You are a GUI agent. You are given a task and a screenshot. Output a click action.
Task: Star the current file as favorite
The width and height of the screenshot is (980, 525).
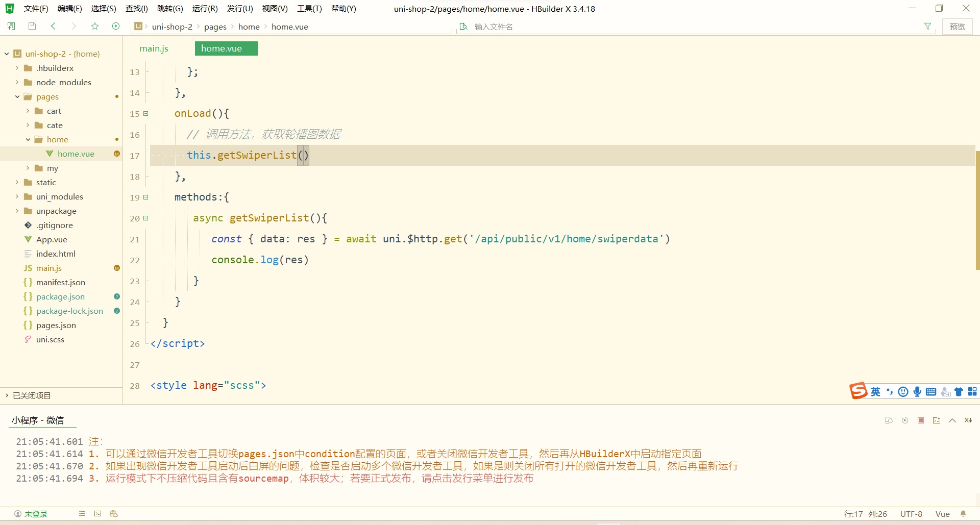[x=94, y=26]
